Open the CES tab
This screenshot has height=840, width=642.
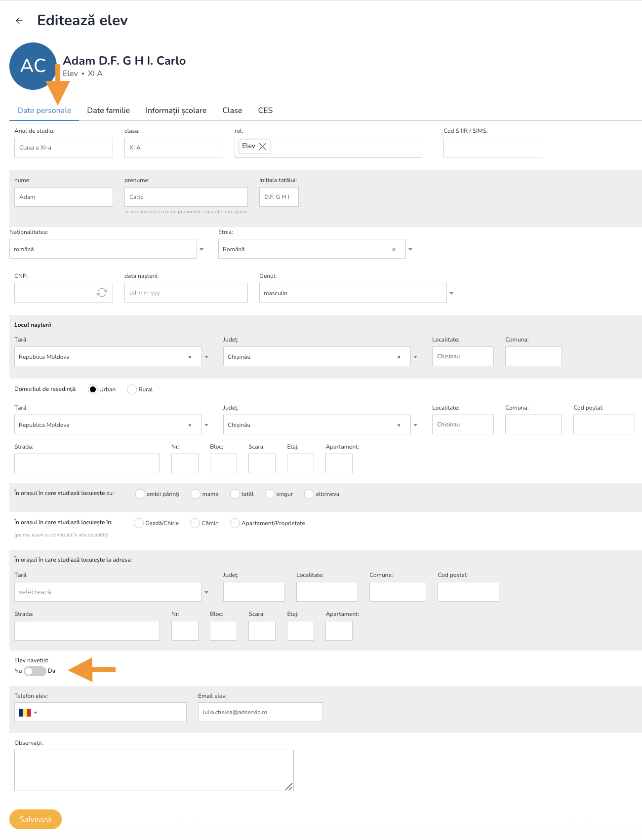pyautogui.click(x=265, y=111)
